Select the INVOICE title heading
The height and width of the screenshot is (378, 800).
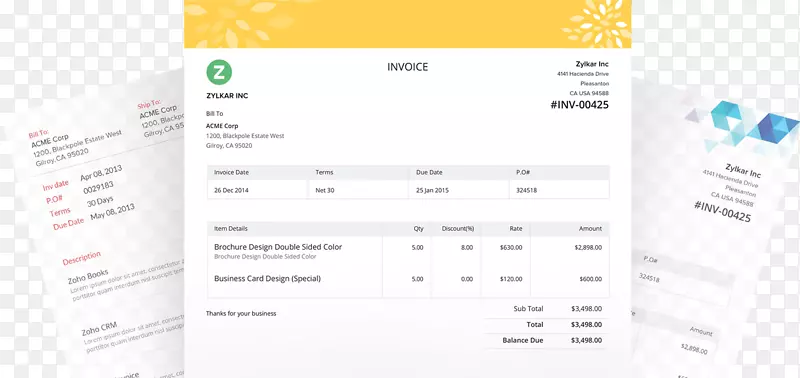click(407, 67)
